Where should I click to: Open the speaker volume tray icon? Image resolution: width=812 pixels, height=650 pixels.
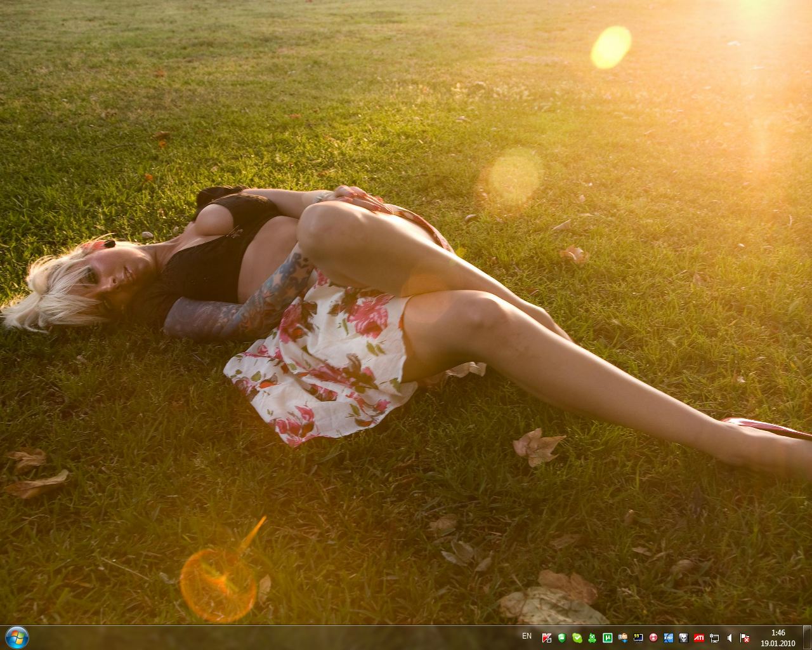click(x=730, y=637)
